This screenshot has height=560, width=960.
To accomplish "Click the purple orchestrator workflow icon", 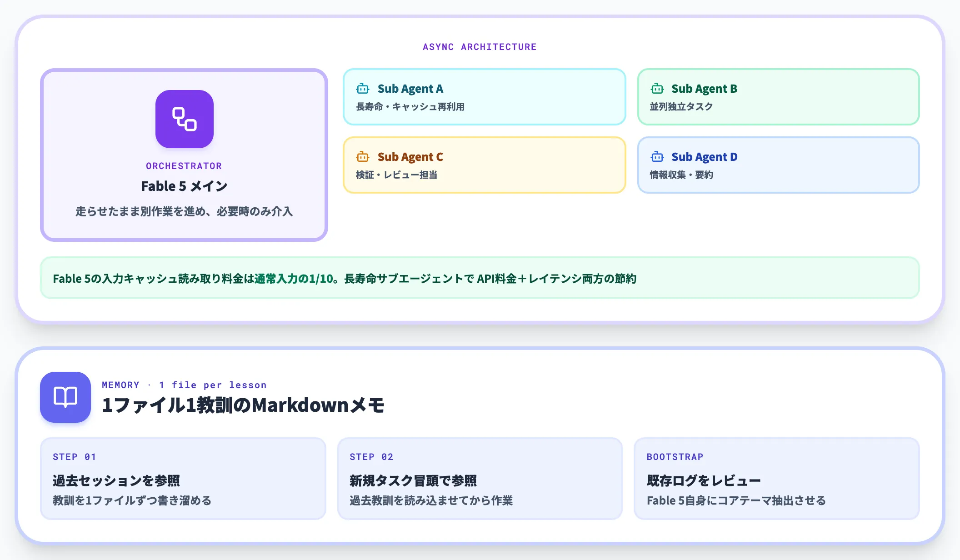I will pyautogui.click(x=184, y=119).
